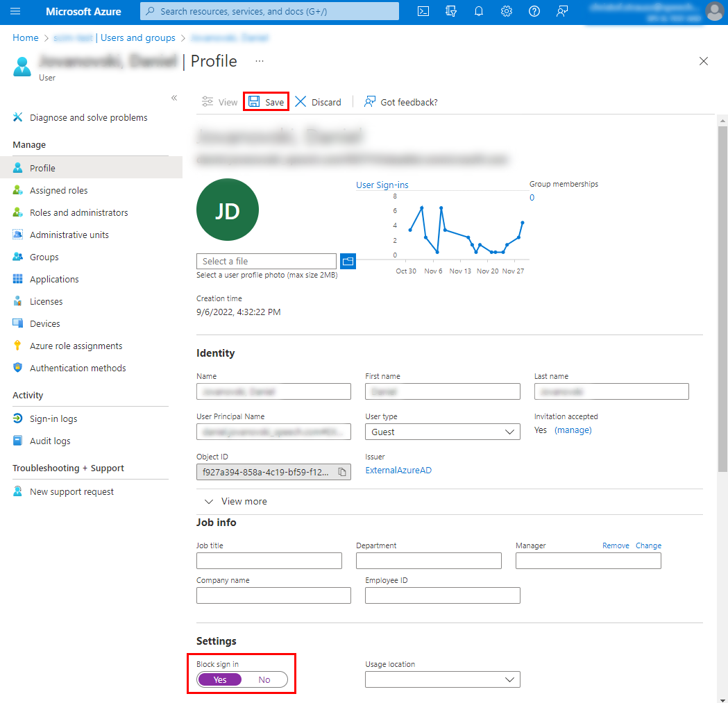Open Assigned roles

point(58,190)
